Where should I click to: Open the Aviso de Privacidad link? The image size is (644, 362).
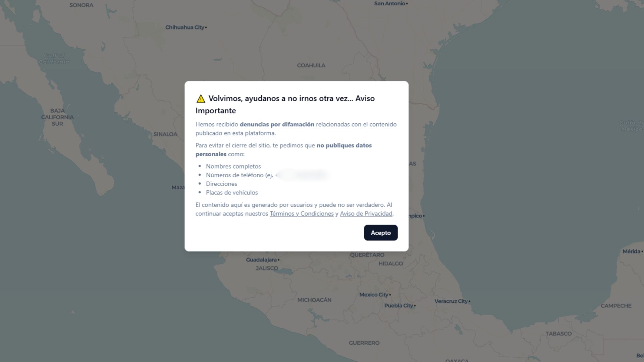pos(366,214)
